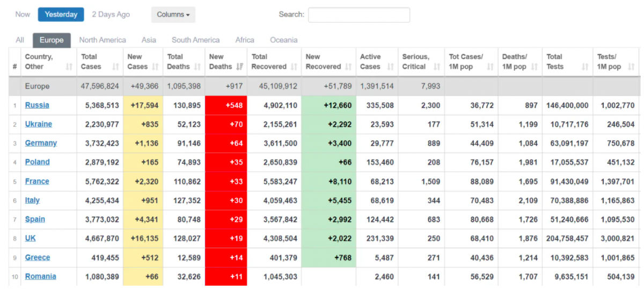The width and height of the screenshot is (644, 289).
Task: Click Russia's serious critical value 2,300
Action: (x=430, y=105)
